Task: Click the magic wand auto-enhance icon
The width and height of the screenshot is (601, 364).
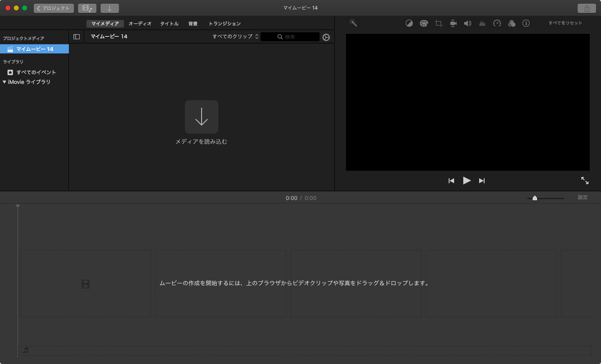Action: (353, 23)
